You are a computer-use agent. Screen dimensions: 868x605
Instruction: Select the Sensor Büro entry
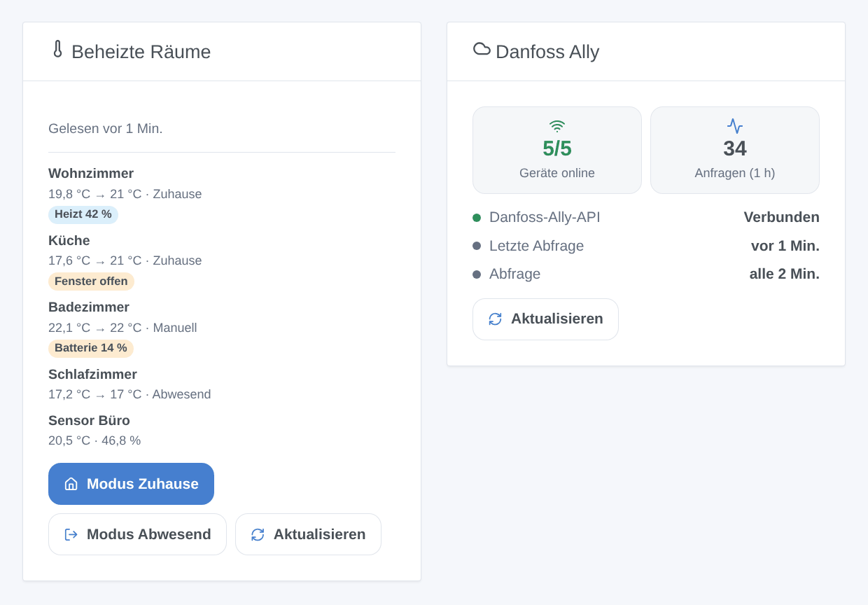click(x=89, y=421)
